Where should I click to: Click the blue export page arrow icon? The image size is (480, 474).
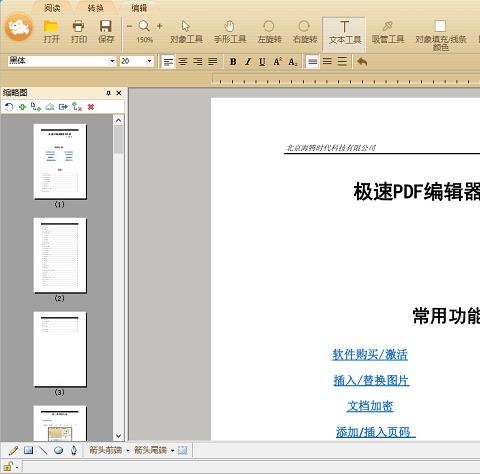pyautogui.click(x=63, y=107)
